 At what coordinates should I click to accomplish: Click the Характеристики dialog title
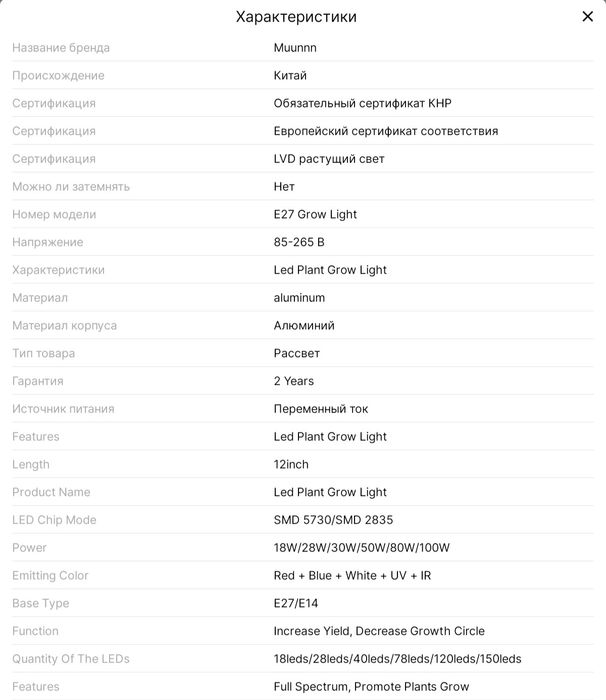(296, 17)
